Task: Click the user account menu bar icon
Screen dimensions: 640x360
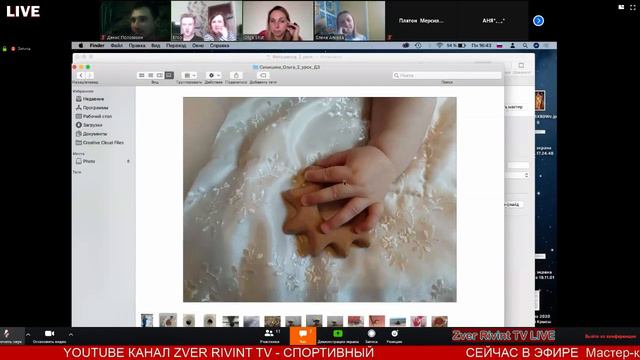Action: pos(512,46)
